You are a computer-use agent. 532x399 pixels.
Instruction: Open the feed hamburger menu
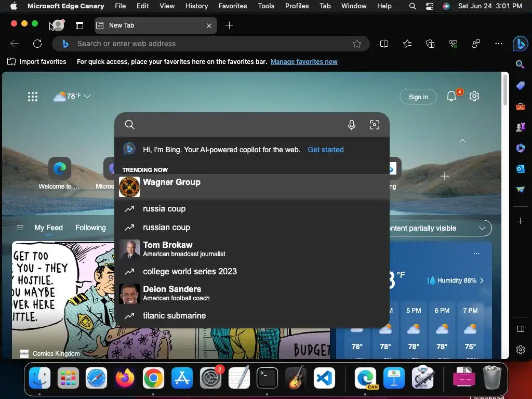coord(20,228)
